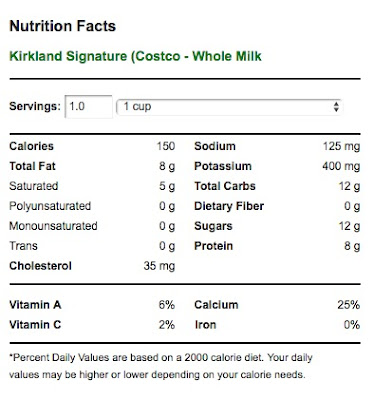
Task: Select the Trans fat label
Action: click(x=23, y=246)
